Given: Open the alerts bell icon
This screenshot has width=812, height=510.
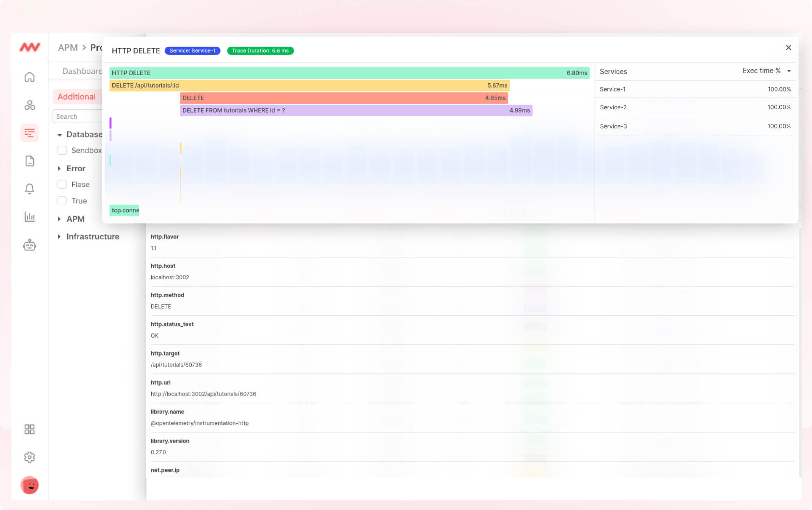Looking at the screenshot, I should [30, 189].
